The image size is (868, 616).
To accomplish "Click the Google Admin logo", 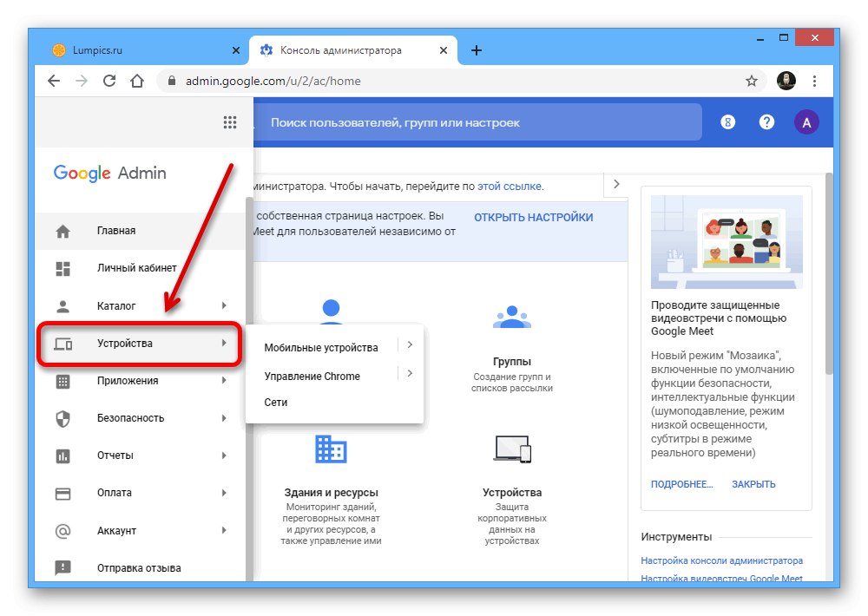I will (109, 173).
